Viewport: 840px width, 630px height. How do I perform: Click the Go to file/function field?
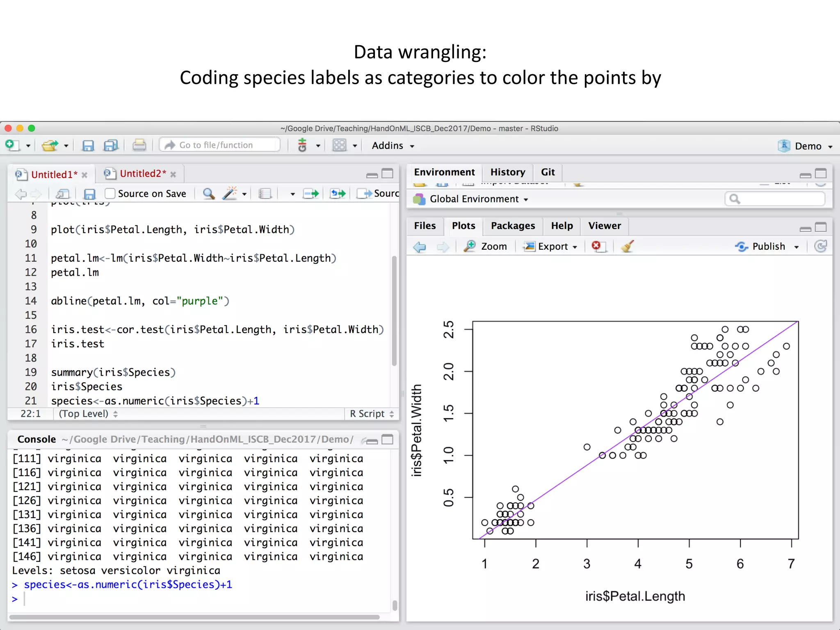(220, 145)
